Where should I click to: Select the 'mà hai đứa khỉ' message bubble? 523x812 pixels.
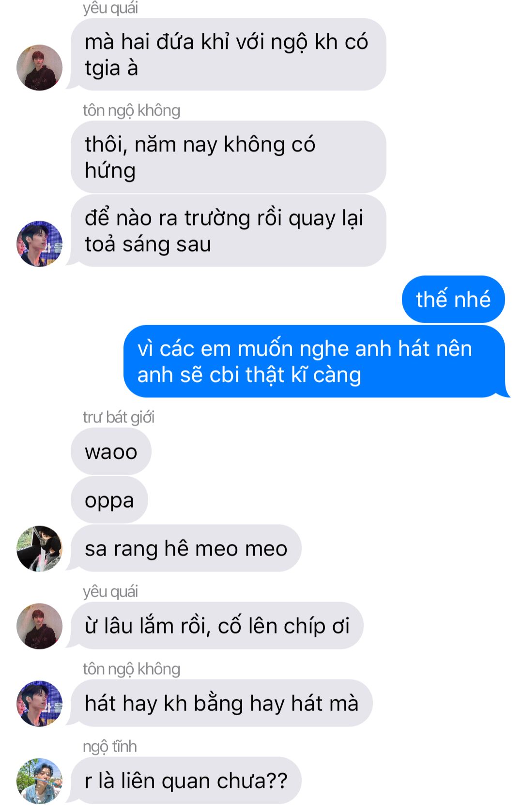pyautogui.click(x=228, y=55)
